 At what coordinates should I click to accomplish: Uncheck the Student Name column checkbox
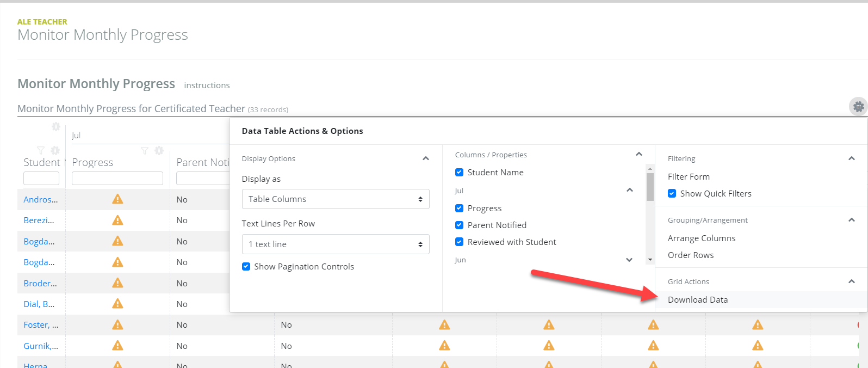click(459, 173)
